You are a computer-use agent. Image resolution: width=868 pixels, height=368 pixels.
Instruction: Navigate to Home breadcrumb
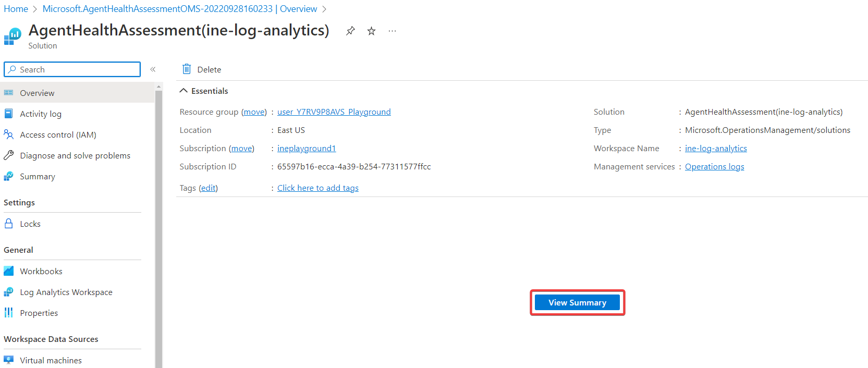(x=16, y=9)
